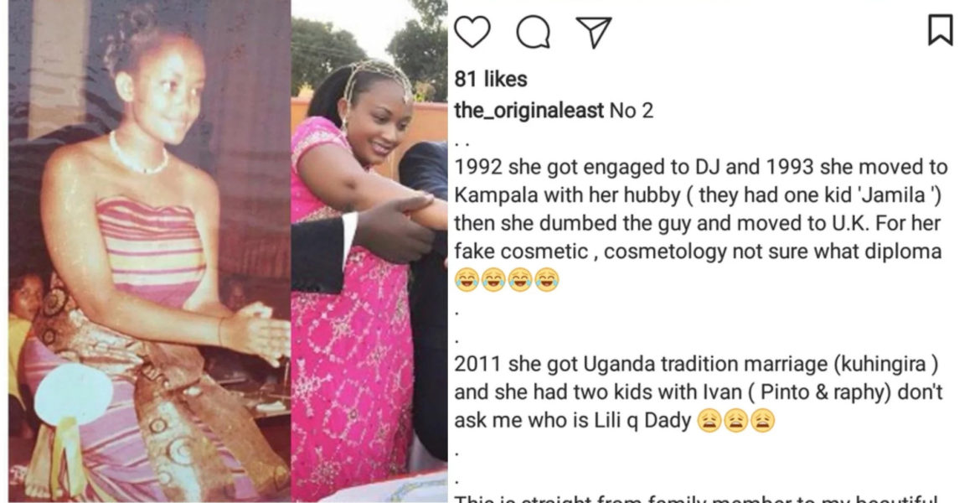Open comments via the speech bubble icon
Screen dimensions: 980x503
click(x=533, y=32)
